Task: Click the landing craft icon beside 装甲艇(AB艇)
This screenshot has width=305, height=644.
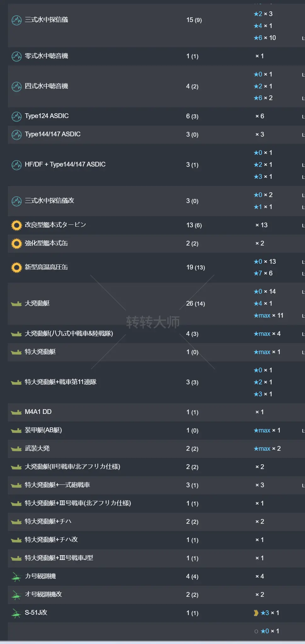Action: 16,431
